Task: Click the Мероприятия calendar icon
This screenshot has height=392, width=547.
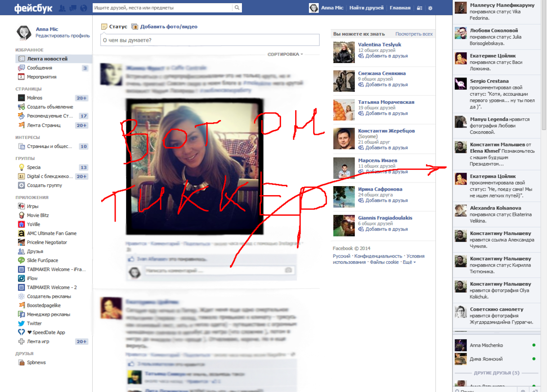Action: (x=21, y=77)
